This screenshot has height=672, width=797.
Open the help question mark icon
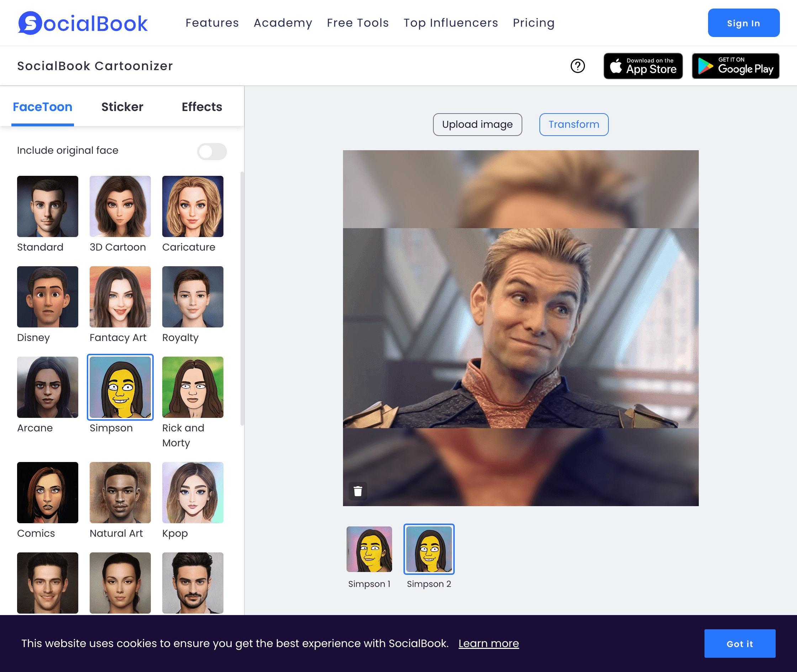[x=578, y=66]
